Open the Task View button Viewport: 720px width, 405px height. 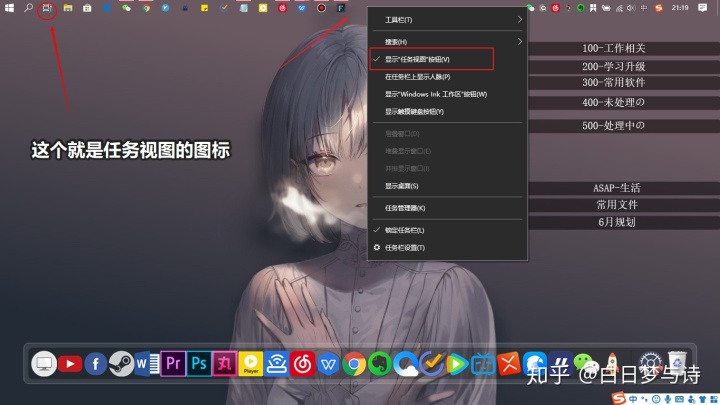tap(47, 8)
